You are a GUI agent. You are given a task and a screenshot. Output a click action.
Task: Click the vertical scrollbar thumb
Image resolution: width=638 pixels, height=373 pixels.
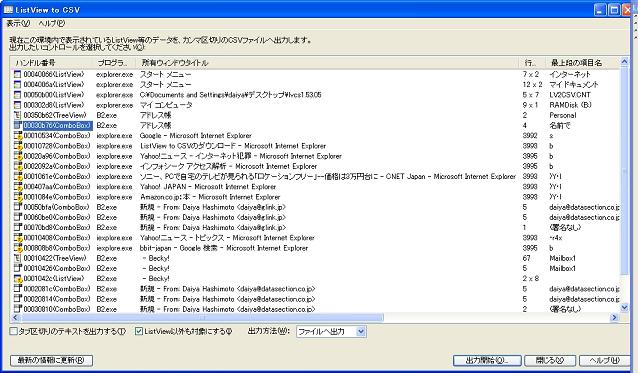point(624,171)
